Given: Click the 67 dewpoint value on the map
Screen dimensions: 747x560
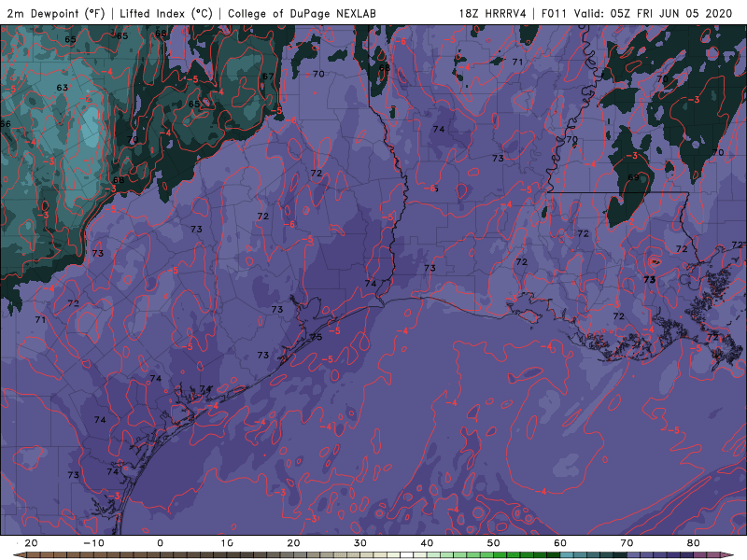Looking at the screenshot, I should (x=268, y=77).
